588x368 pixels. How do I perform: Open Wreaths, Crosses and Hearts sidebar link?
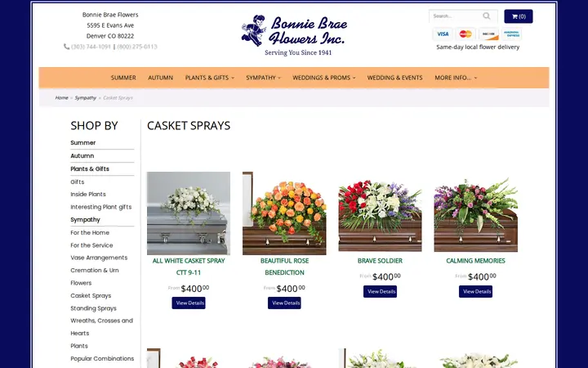101,326
